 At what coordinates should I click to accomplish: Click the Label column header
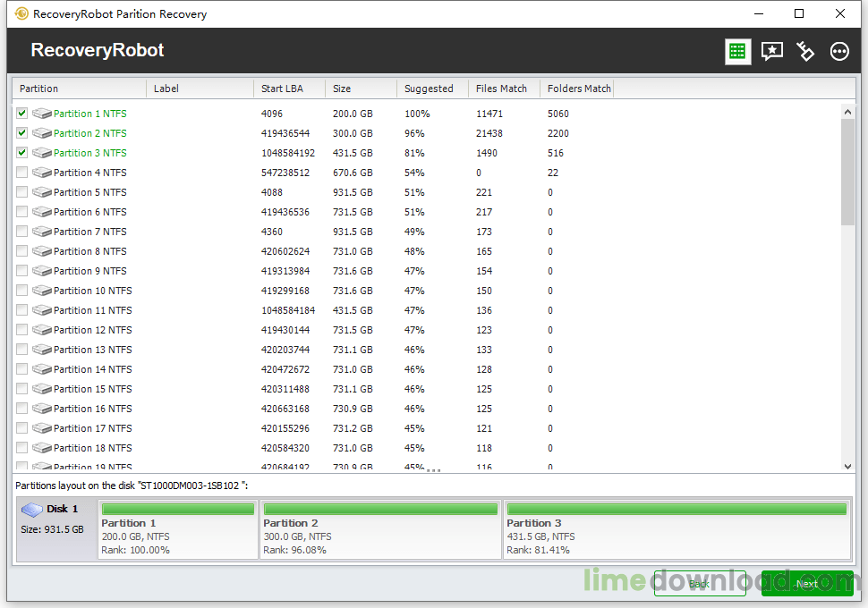pos(200,89)
